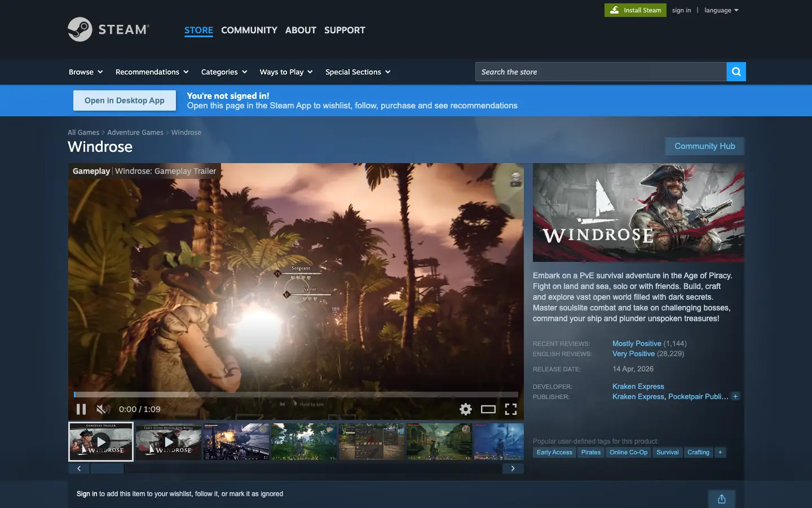The height and width of the screenshot is (508, 812).
Task: Click the Search the store field
Action: (x=601, y=72)
